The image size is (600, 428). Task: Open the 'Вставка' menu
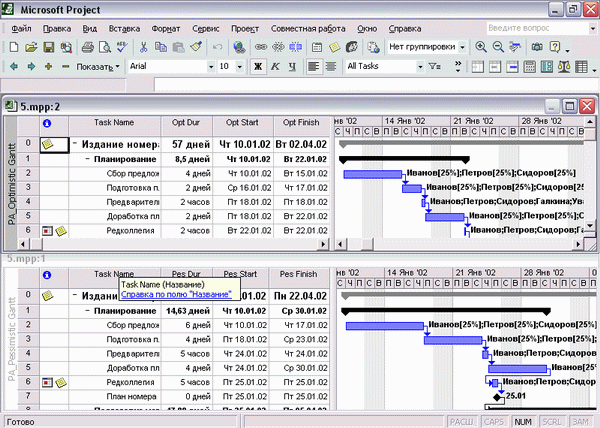tap(124, 29)
